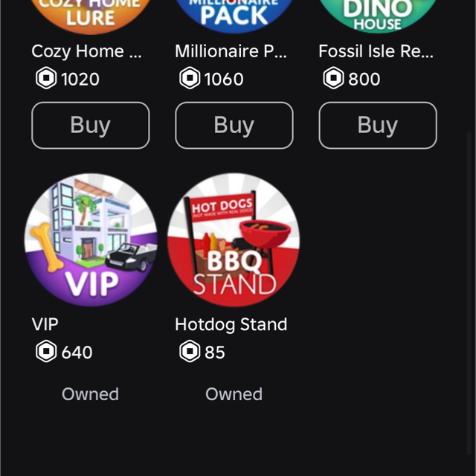Open the Fossil Isle pass title

point(376,51)
